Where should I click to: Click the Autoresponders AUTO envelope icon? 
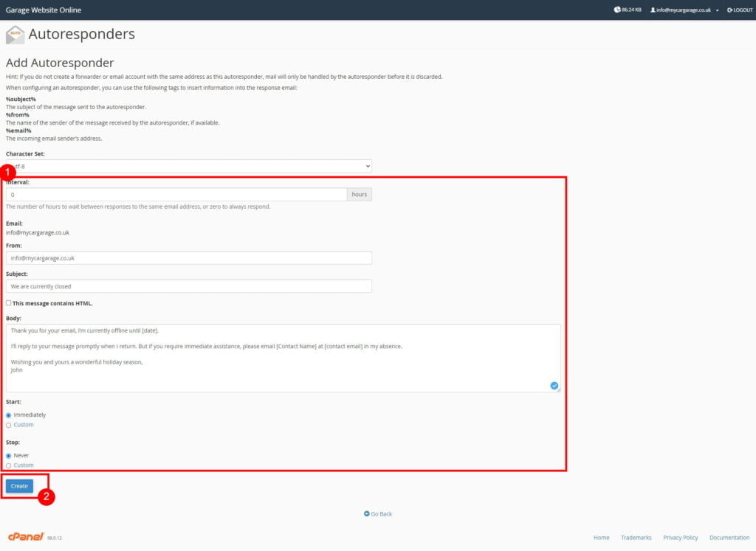16,34
